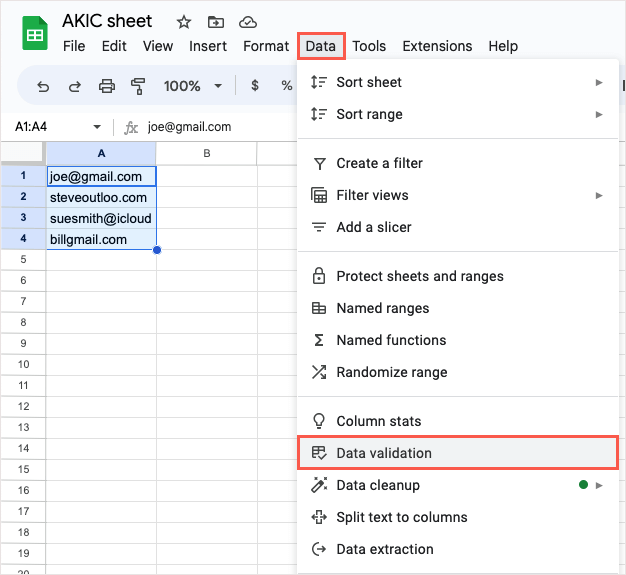Open the Extensions menu
Viewport: 626px width, 575px height.
(x=437, y=46)
